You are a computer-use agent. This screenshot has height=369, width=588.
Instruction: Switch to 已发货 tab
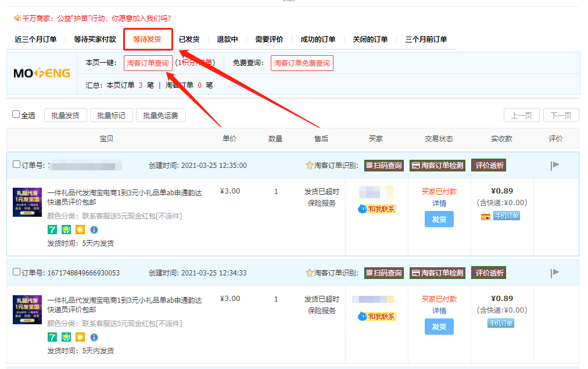click(x=189, y=40)
